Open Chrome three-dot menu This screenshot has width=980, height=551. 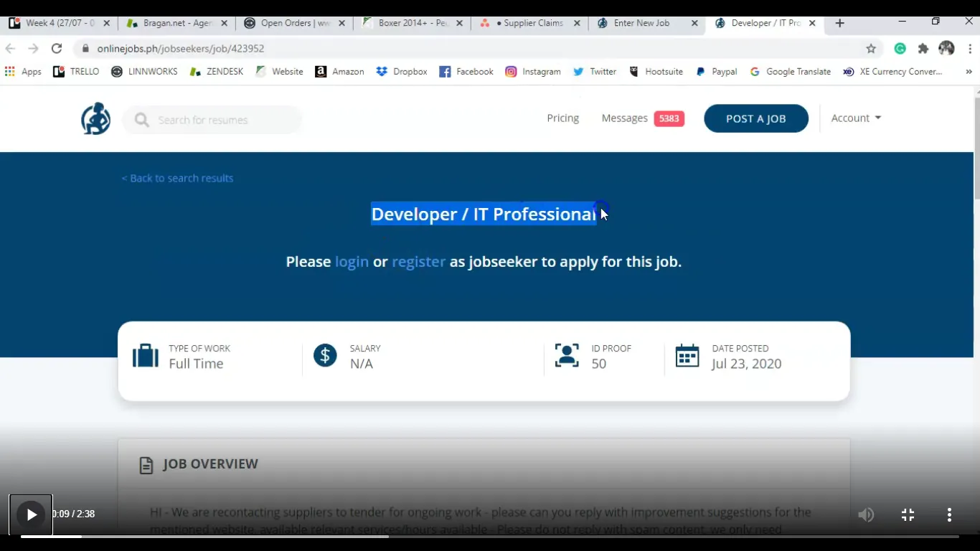click(970, 48)
